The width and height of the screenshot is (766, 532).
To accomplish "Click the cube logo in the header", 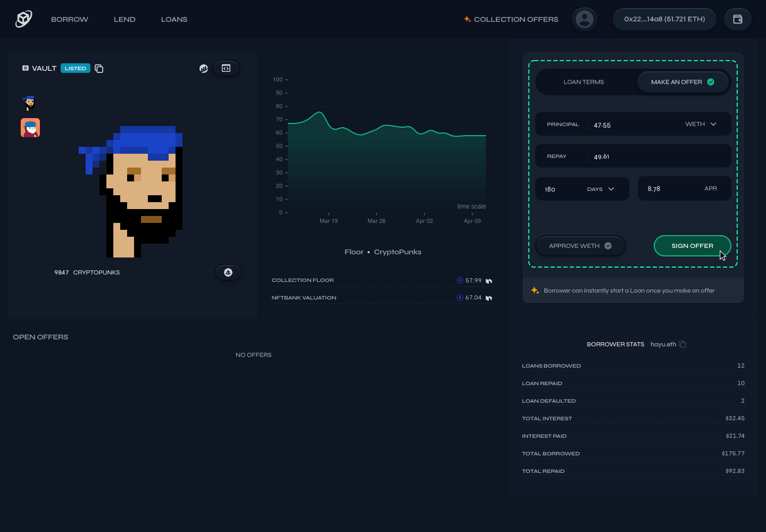I will [x=23, y=19].
